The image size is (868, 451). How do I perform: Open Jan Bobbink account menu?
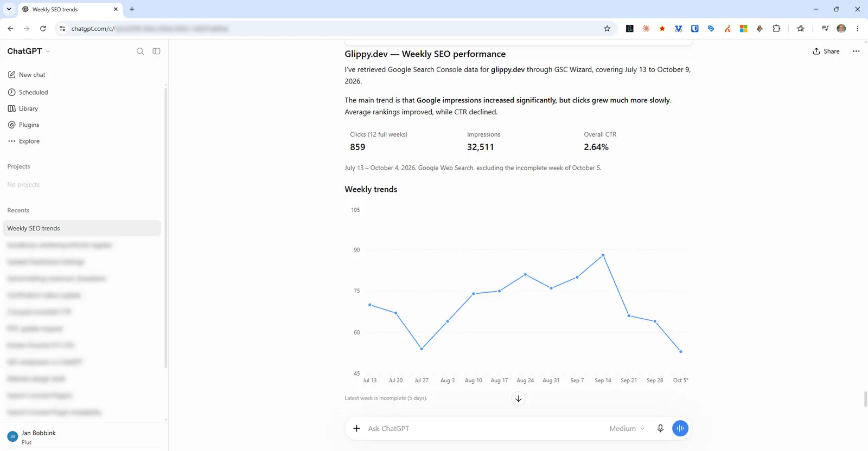(82, 437)
